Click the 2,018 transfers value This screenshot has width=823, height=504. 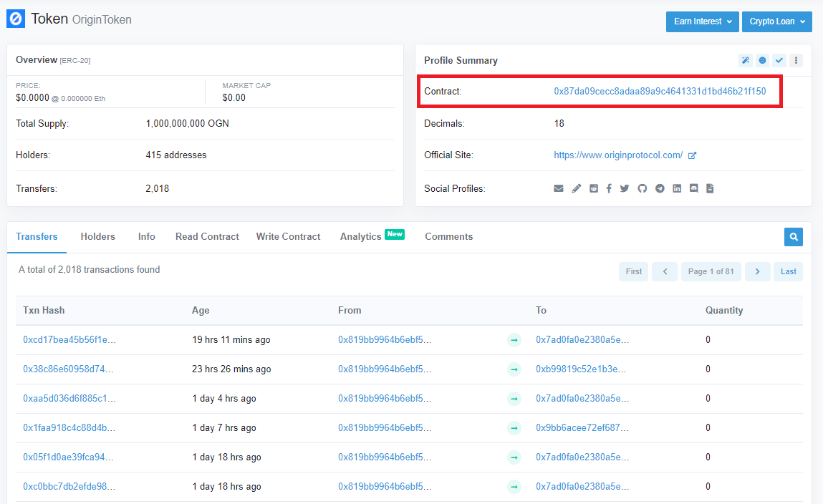tap(158, 189)
